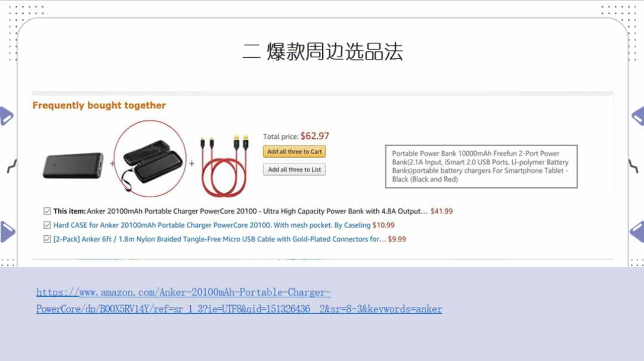This screenshot has width=644, height=361.
Task: Click the Anker power bank product image
Action: pos(73,166)
